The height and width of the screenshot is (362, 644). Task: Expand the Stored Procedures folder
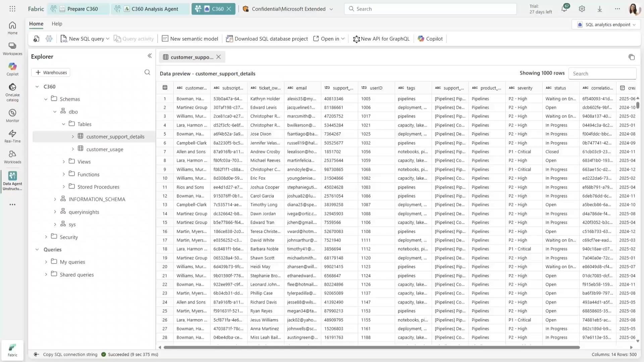64,187
